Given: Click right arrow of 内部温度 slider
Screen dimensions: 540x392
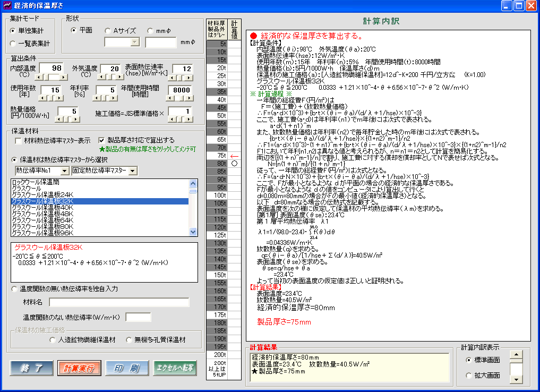Looking at the screenshot, I should coord(65,77).
